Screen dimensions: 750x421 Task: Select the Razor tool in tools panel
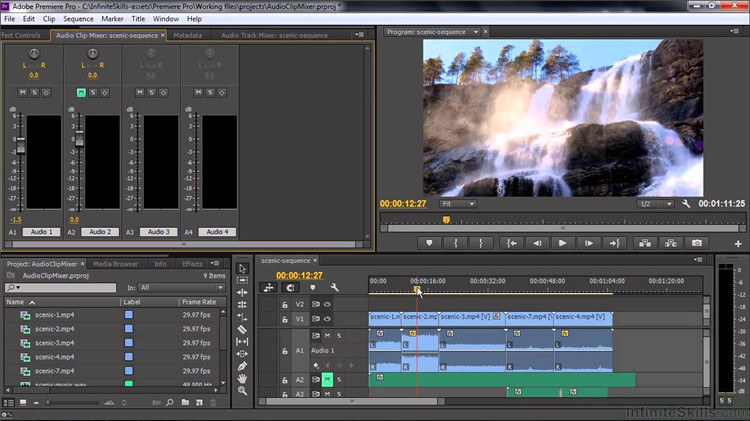point(242,329)
